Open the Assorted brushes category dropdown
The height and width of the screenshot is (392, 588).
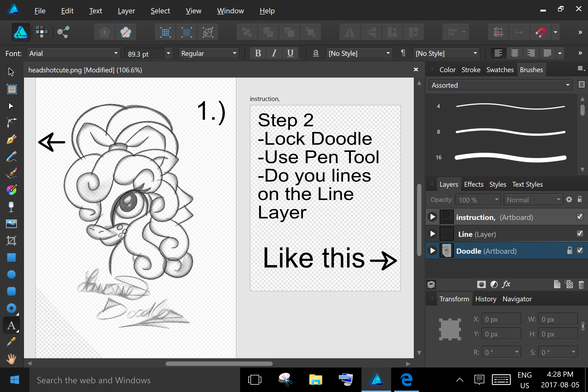point(568,85)
